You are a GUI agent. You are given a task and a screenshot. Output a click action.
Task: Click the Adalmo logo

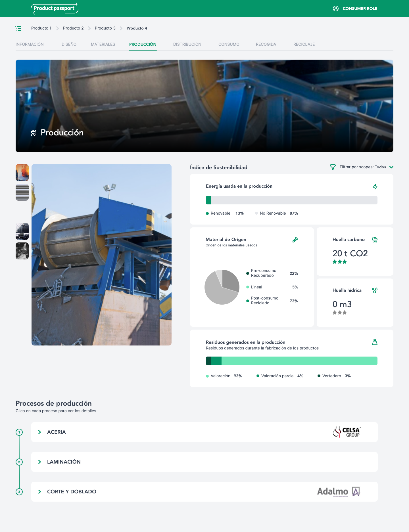[x=339, y=492]
